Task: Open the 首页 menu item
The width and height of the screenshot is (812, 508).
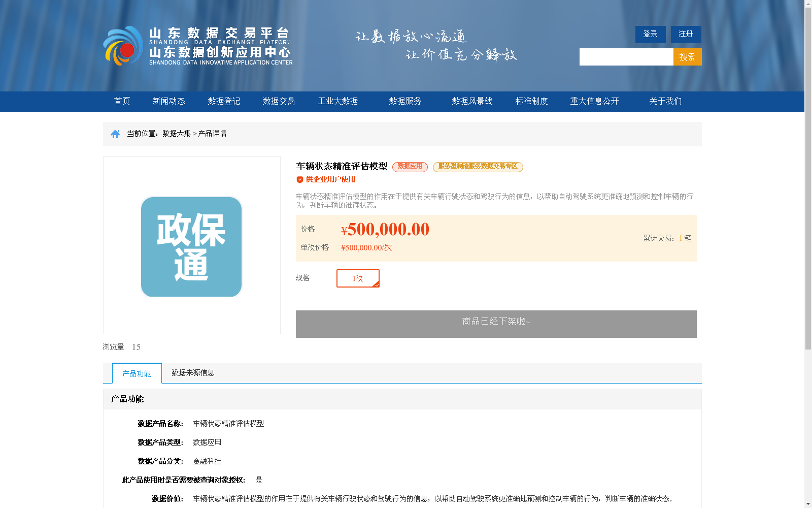Action: [x=122, y=102]
